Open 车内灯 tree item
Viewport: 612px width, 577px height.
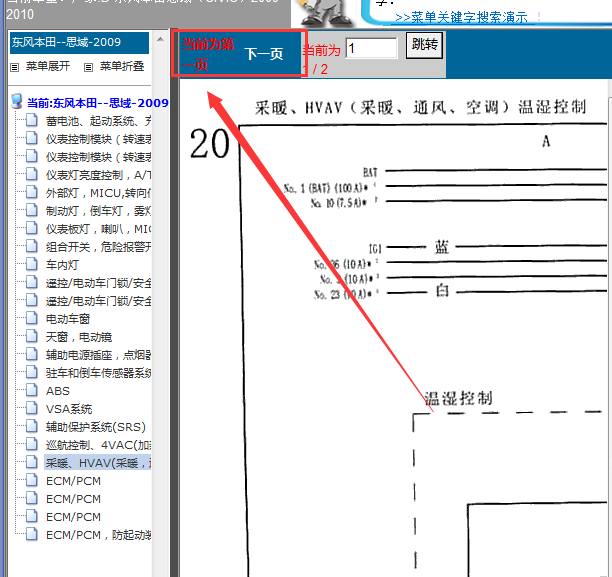coord(62,265)
